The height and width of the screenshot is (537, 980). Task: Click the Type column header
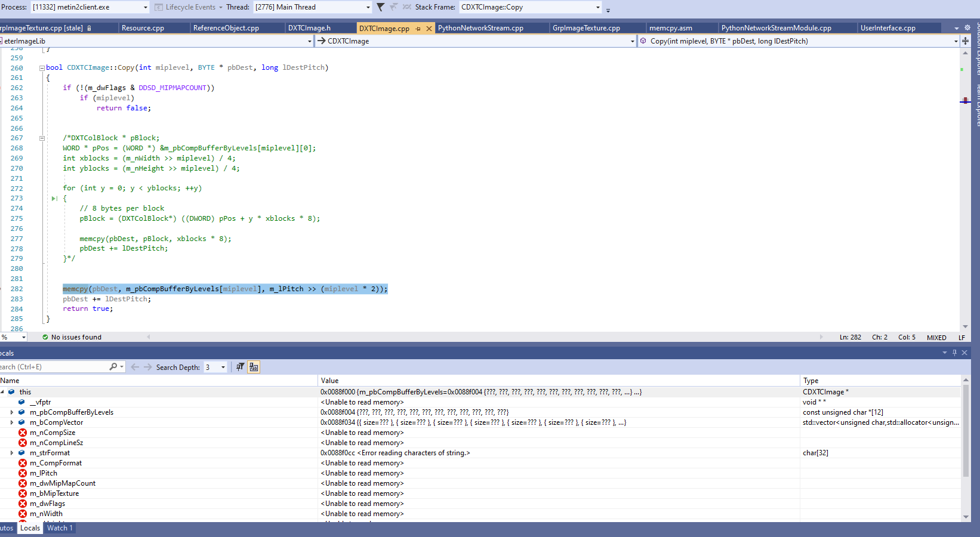[880, 381]
